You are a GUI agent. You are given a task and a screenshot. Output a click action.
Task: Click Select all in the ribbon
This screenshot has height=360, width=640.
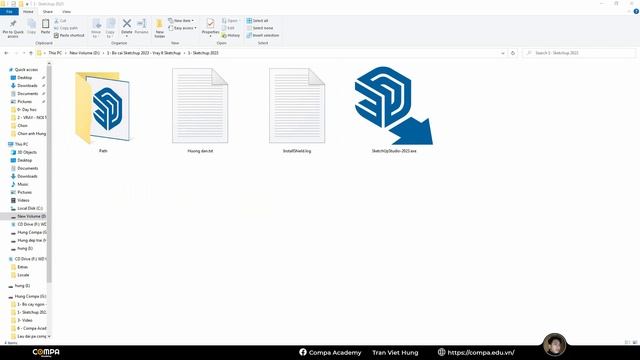tap(257, 20)
